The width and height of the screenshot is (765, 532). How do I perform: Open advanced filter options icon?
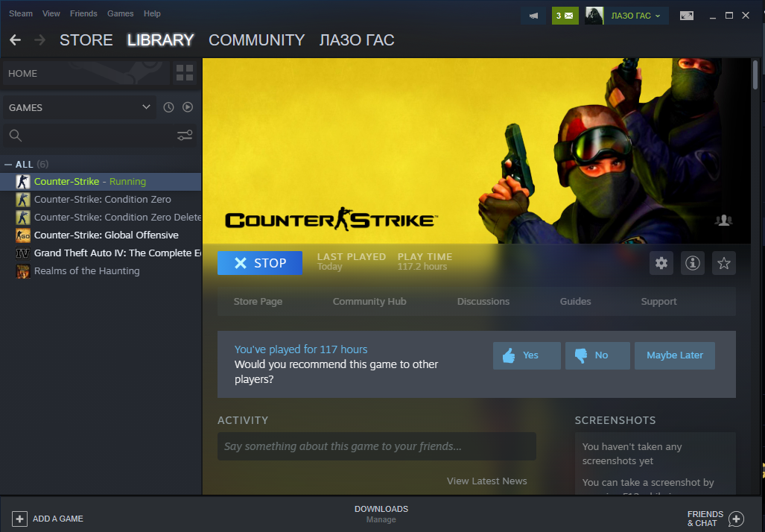185,135
